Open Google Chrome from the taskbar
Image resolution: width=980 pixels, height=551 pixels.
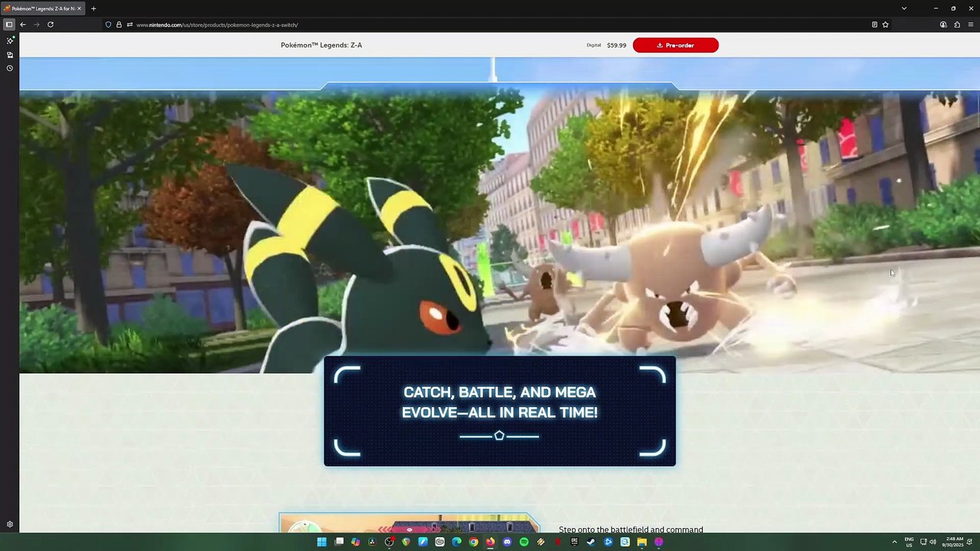473,542
